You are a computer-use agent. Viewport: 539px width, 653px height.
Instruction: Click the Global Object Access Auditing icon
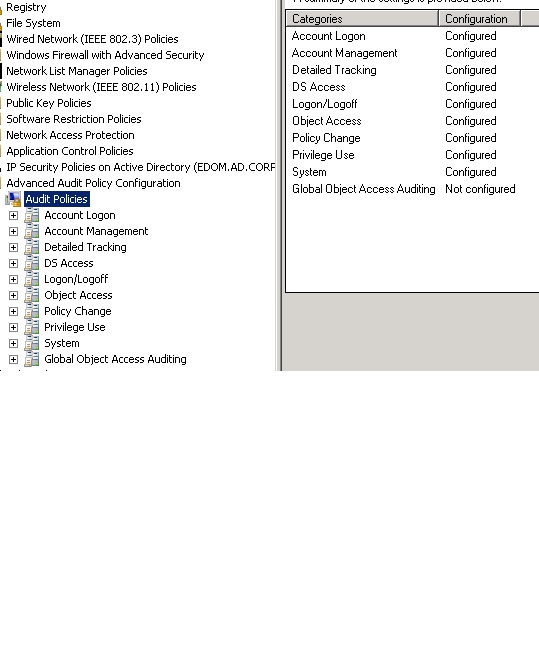click(x=32, y=359)
